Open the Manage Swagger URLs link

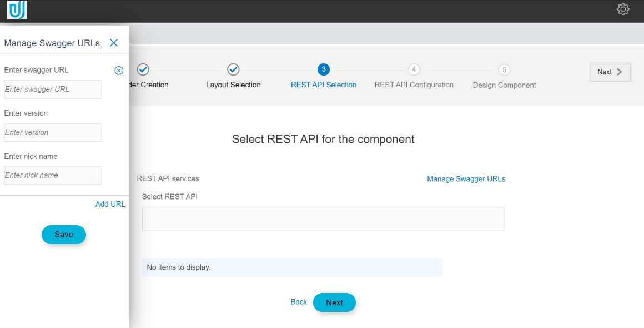pyautogui.click(x=466, y=179)
